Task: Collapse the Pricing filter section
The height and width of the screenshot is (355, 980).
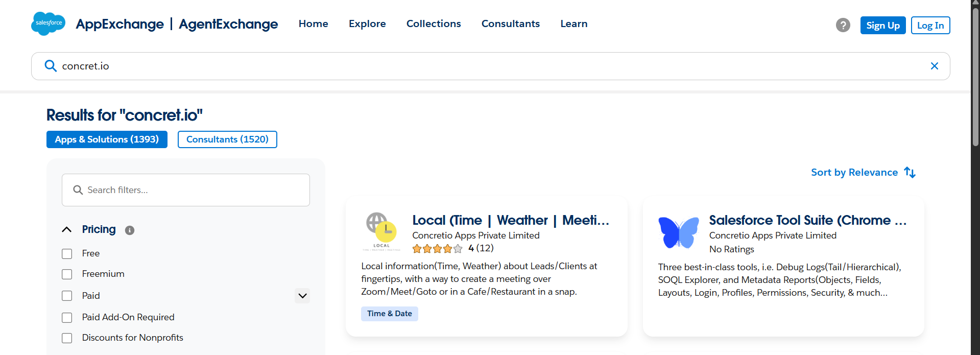Action: tap(67, 230)
